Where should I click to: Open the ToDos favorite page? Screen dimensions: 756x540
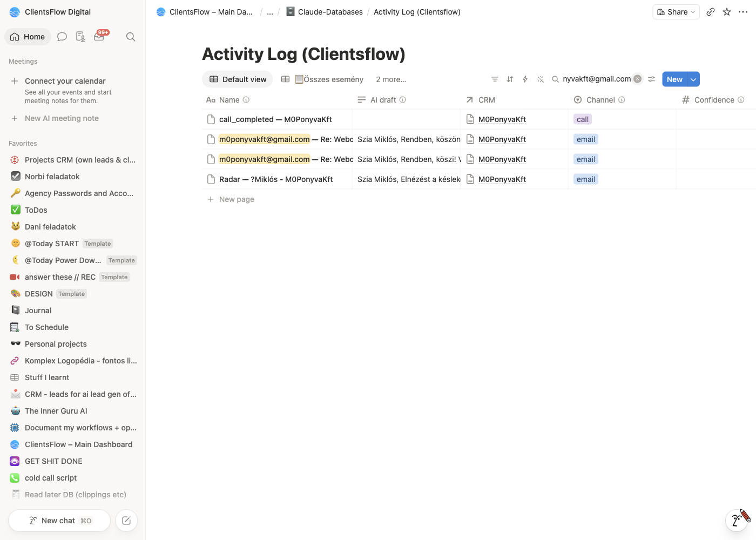point(73,210)
